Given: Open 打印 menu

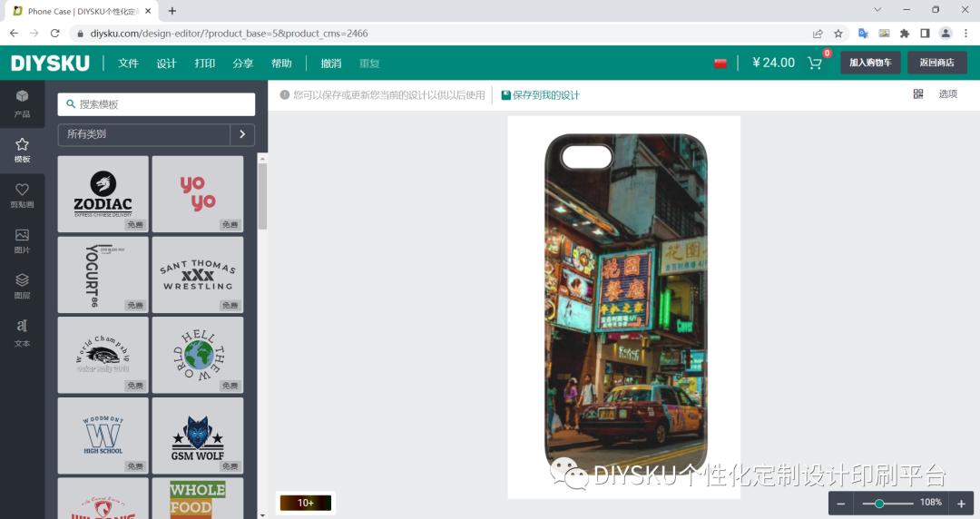Looking at the screenshot, I should (x=204, y=64).
